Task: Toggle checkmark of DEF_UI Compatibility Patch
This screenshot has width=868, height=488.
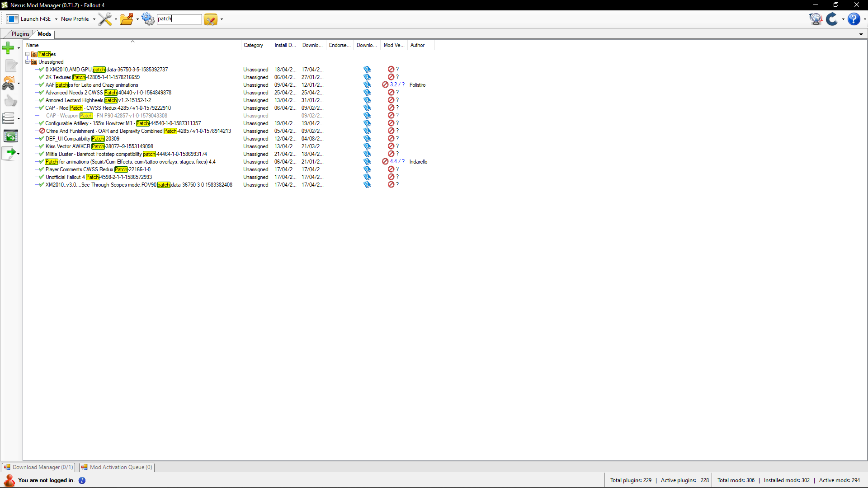Action: coord(42,139)
